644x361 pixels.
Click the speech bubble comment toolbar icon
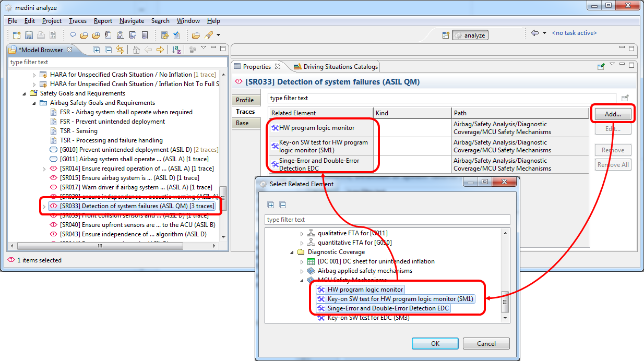pos(73,35)
